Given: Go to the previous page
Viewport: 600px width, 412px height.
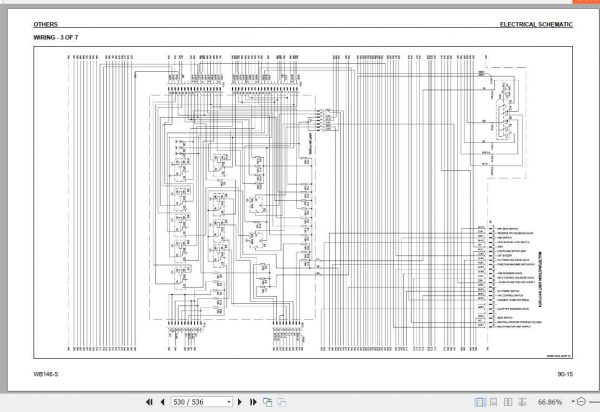Looking at the screenshot, I should click(162, 402).
